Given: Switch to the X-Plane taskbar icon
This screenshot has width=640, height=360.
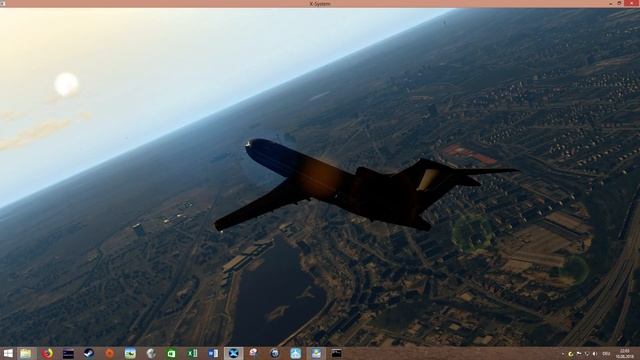Looking at the screenshot, I should tap(233, 353).
